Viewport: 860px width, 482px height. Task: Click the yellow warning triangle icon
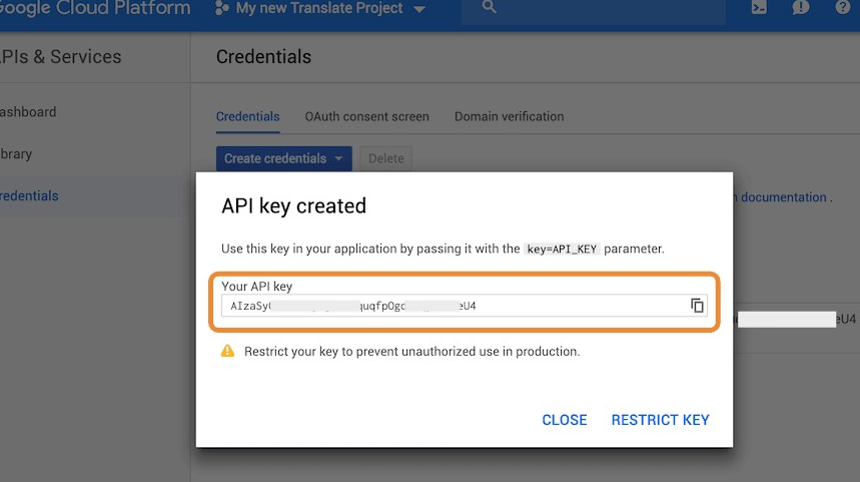click(x=228, y=351)
